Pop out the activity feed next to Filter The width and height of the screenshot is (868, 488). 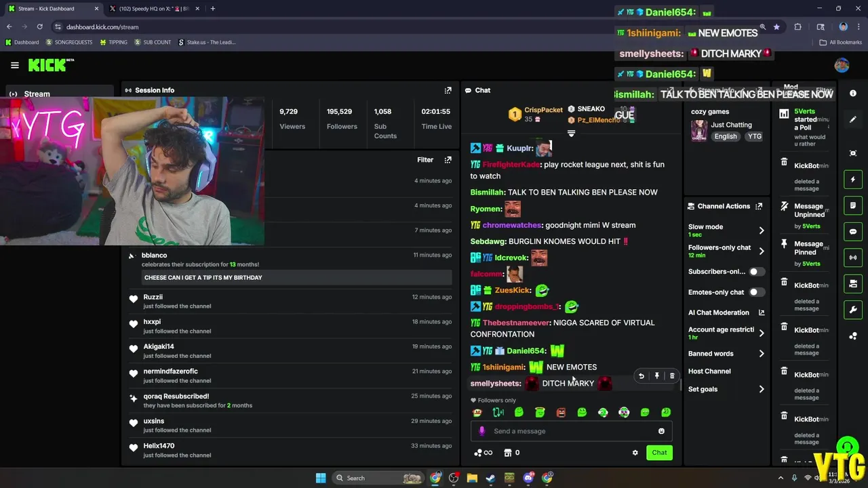[x=448, y=160]
